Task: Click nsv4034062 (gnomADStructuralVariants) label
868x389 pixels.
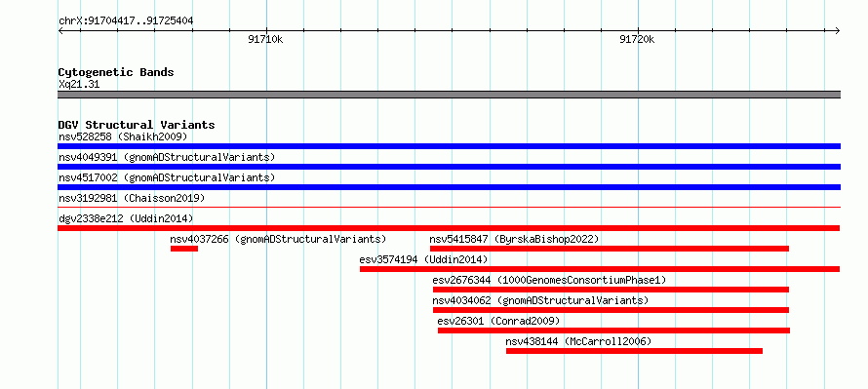Action: (x=540, y=300)
